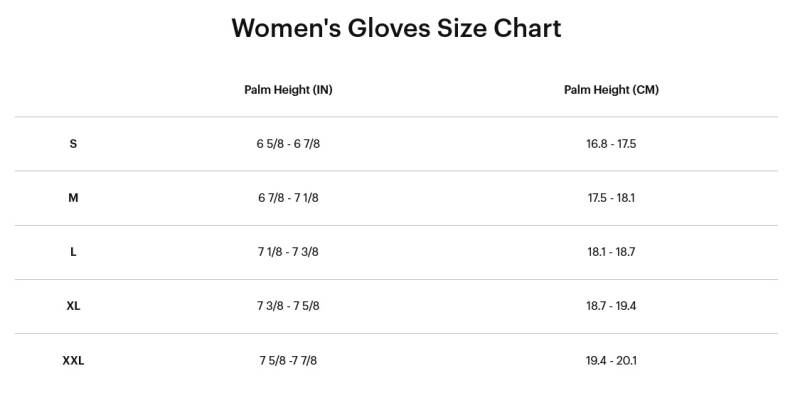The height and width of the screenshot is (398, 800).
Task: Select the Palm Height (CM) column header
Action: pyautogui.click(x=611, y=90)
